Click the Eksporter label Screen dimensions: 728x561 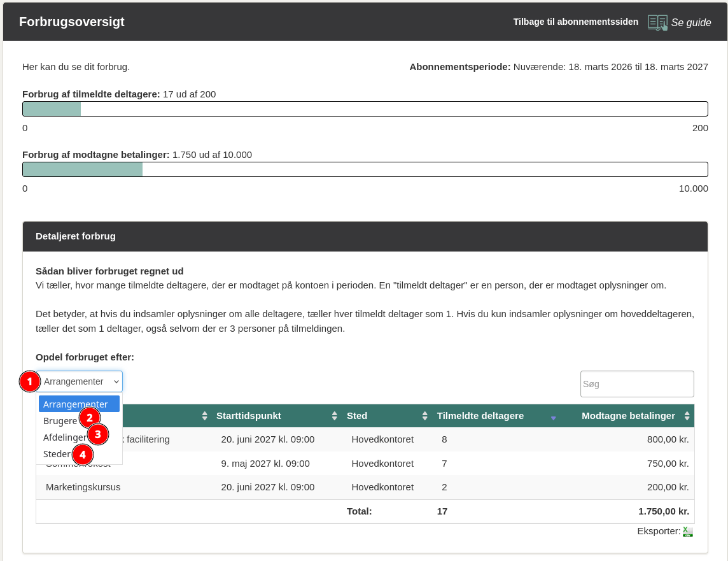pyautogui.click(x=659, y=531)
